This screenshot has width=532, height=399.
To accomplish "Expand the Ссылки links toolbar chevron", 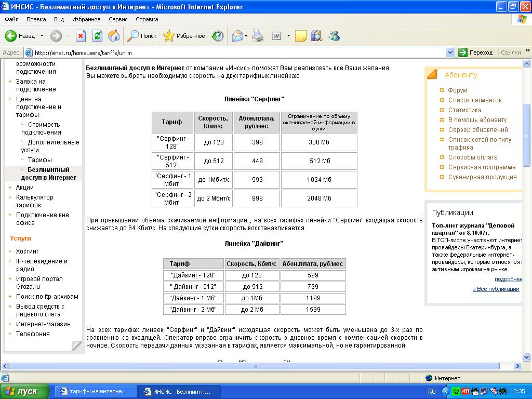I will 528,50.
